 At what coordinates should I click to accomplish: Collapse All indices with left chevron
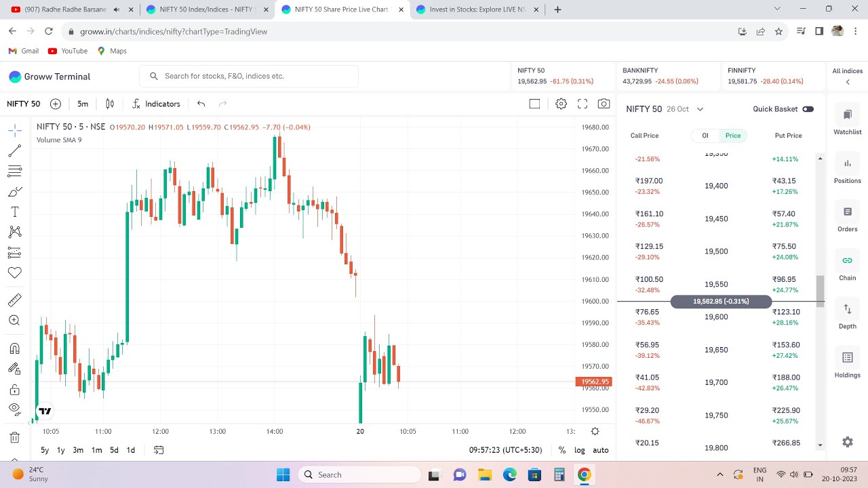(848, 82)
